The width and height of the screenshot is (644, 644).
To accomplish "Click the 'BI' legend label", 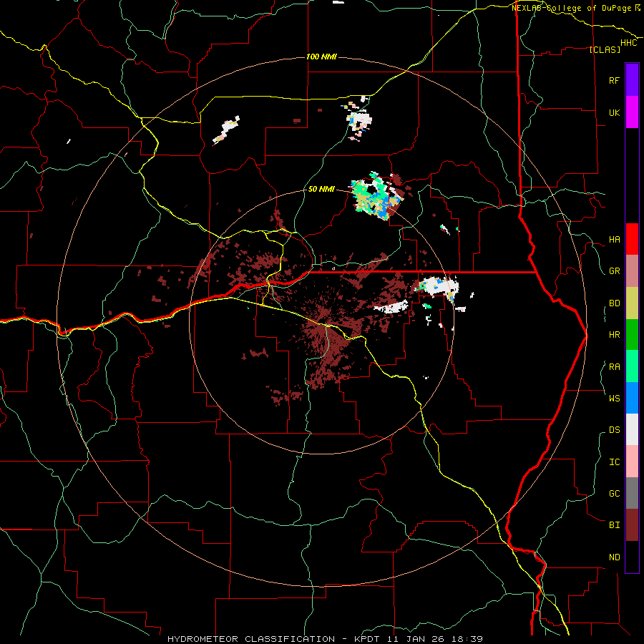I will (x=614, y=525).
